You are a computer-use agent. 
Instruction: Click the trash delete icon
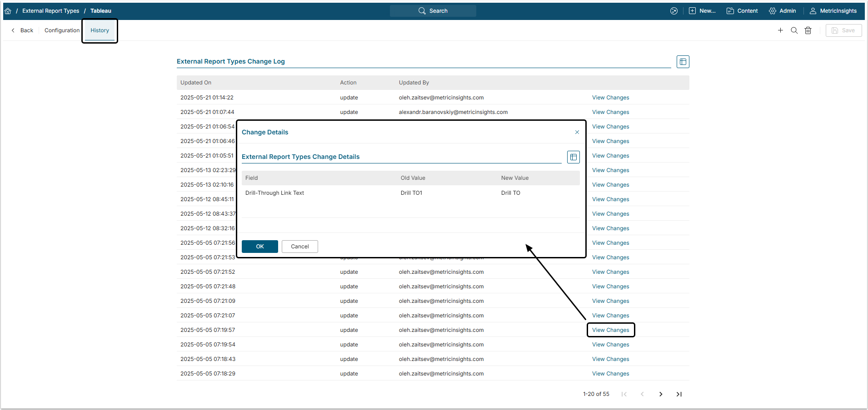click(x=808, y=30)
